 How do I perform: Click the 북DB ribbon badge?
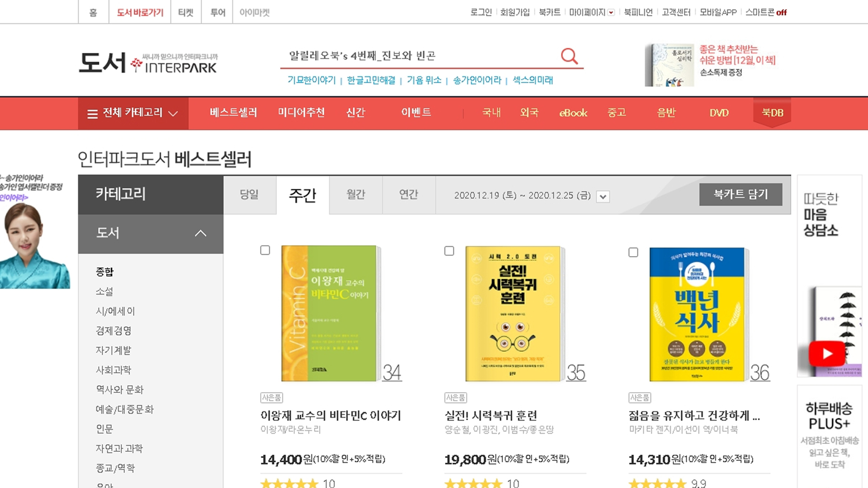(x=772, y=113)
